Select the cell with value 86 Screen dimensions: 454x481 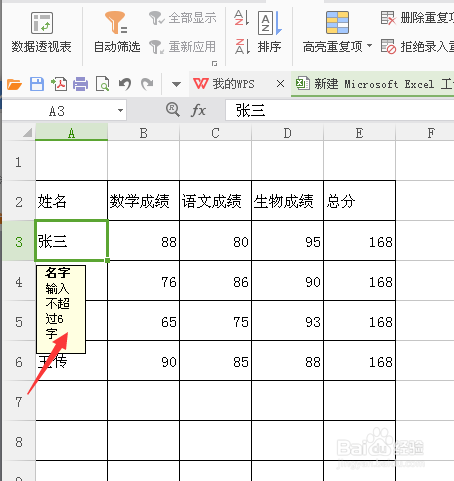[215, 281]
